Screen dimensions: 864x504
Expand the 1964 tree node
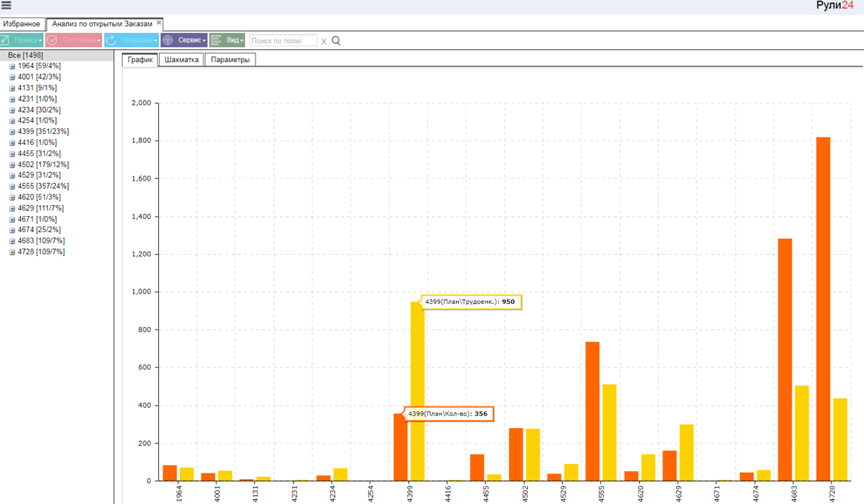(12, 66)
